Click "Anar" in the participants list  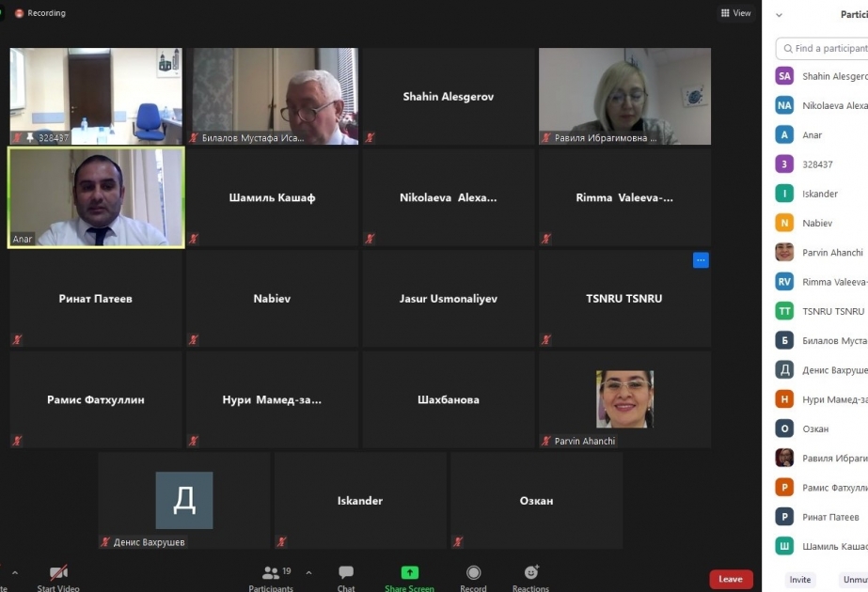point(813,135)
